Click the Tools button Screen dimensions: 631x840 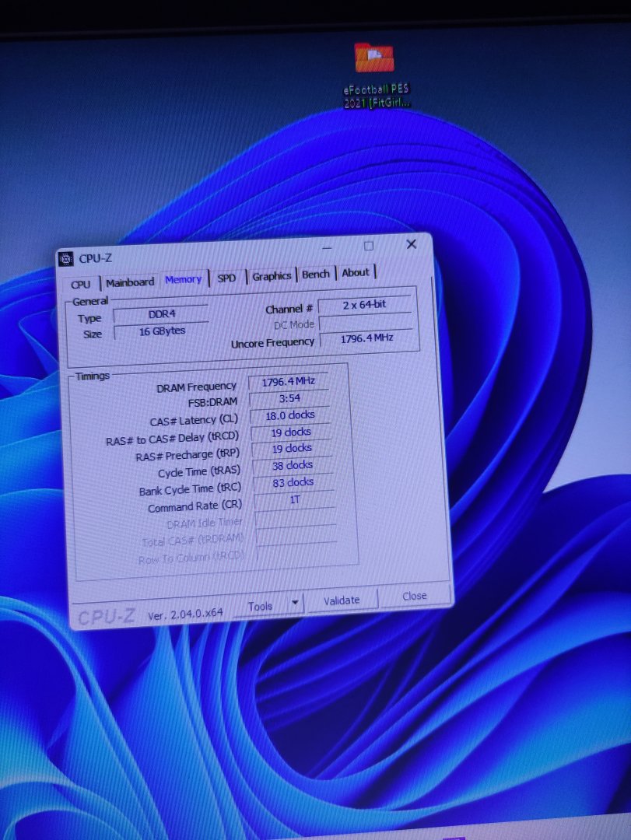coord(260,606)
